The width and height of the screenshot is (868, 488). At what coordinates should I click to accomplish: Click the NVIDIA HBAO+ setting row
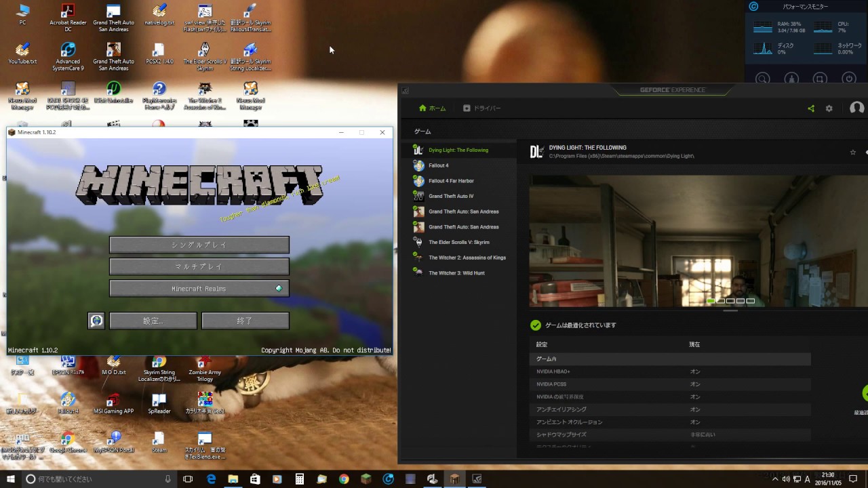coord(670,371)
